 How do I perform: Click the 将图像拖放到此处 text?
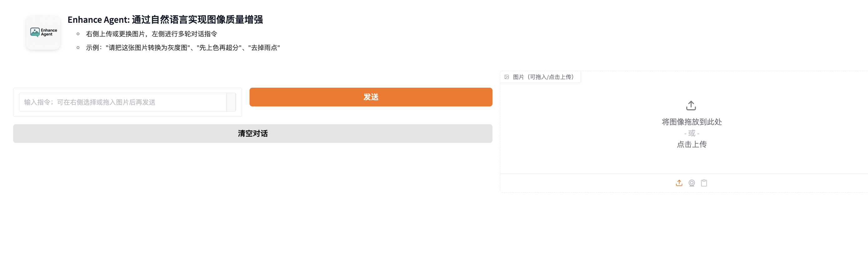pyautogui.click(x=691, y=122)
